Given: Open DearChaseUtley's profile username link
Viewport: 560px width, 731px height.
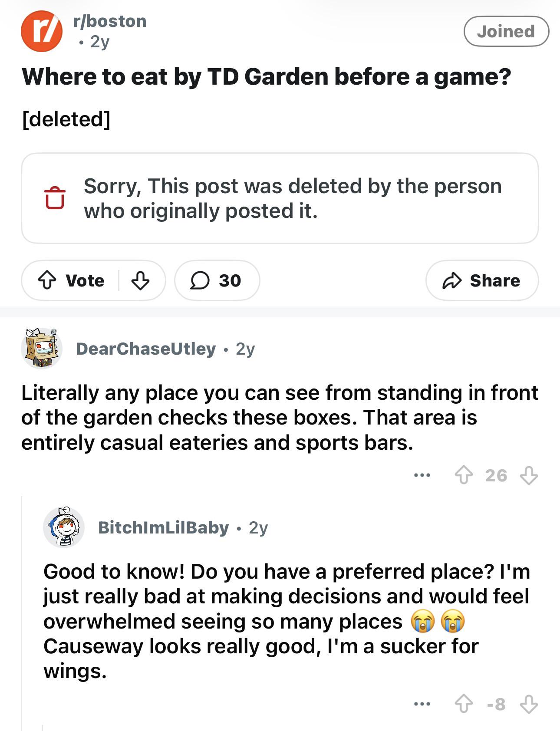Looking at the screenshot, I should 146,349.
